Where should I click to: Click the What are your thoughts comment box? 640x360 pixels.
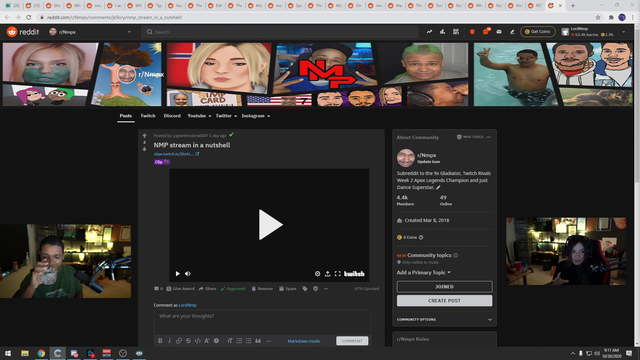(x=262, y=322)
